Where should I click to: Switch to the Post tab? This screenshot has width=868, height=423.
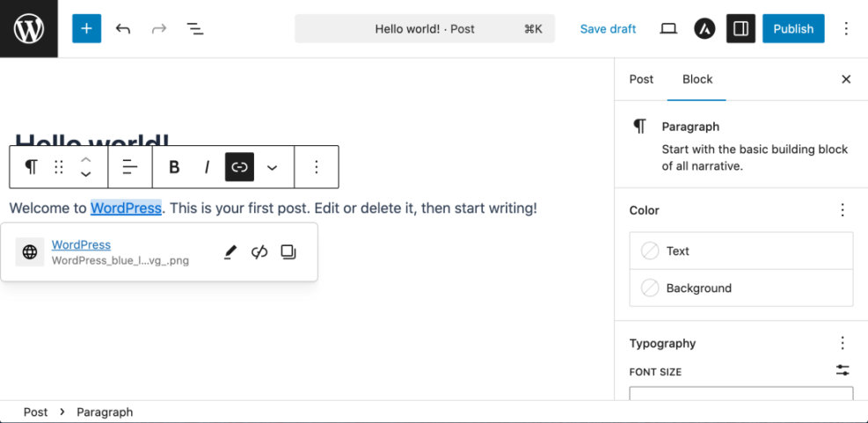click(x=641, y=79)
